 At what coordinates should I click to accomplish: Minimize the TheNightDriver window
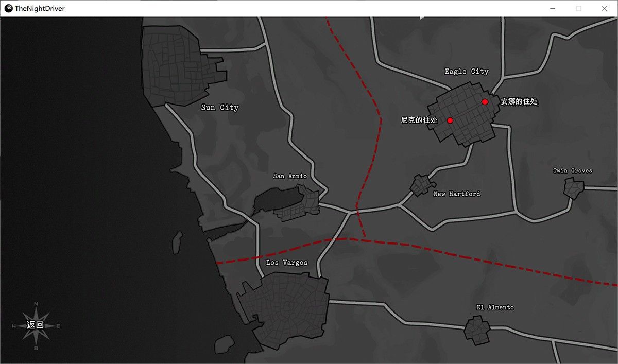tap(553, 8)
